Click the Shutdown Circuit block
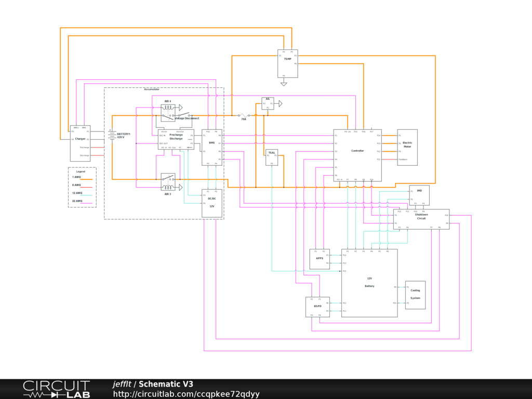 [421, 219]
